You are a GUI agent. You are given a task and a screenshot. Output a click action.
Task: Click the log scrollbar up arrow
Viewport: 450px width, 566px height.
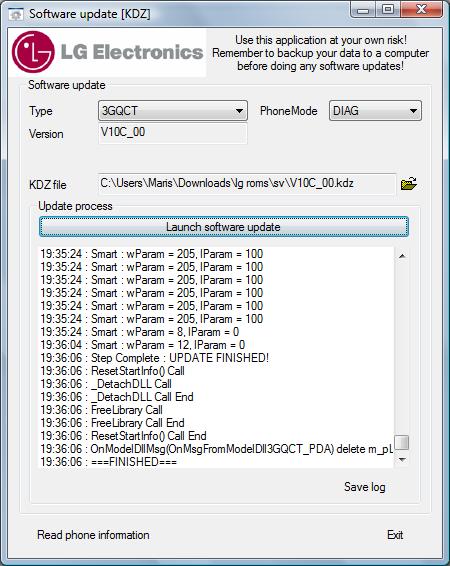click(x=402, y=256)
